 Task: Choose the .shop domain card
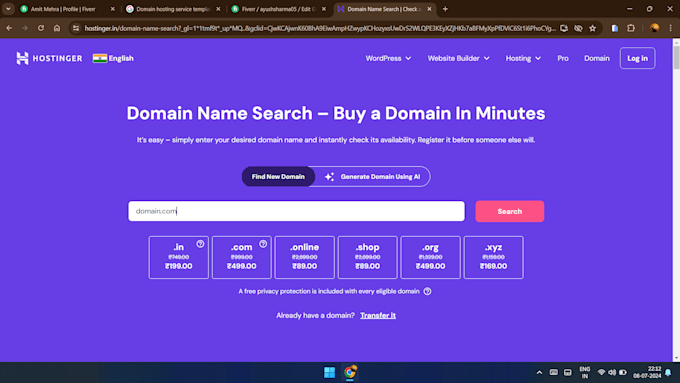coord(367,257)
